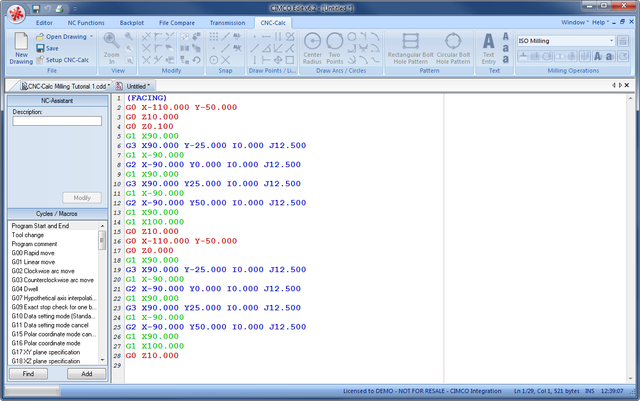
Task: Click the letter milling capital A icon
Action: (x=598, y=56)
